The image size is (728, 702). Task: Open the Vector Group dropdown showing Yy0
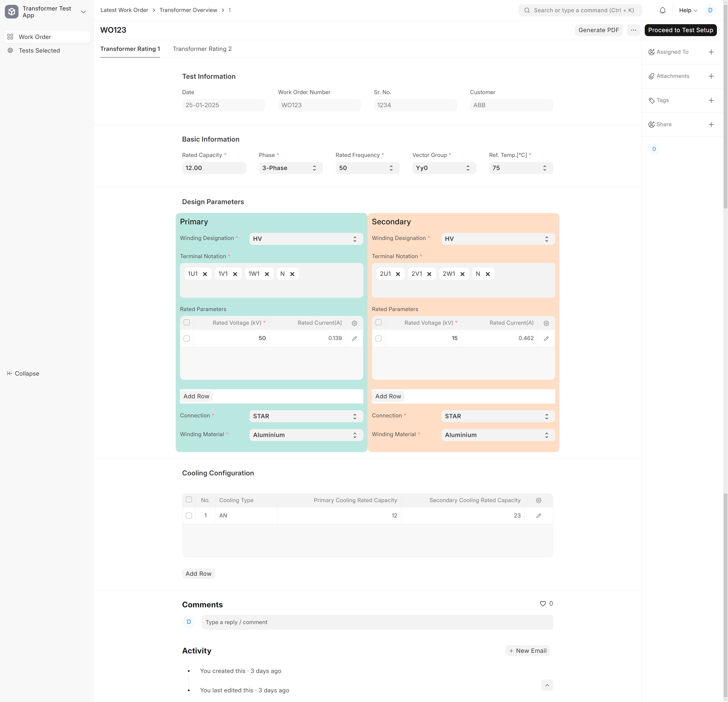(x=444, y=168)
